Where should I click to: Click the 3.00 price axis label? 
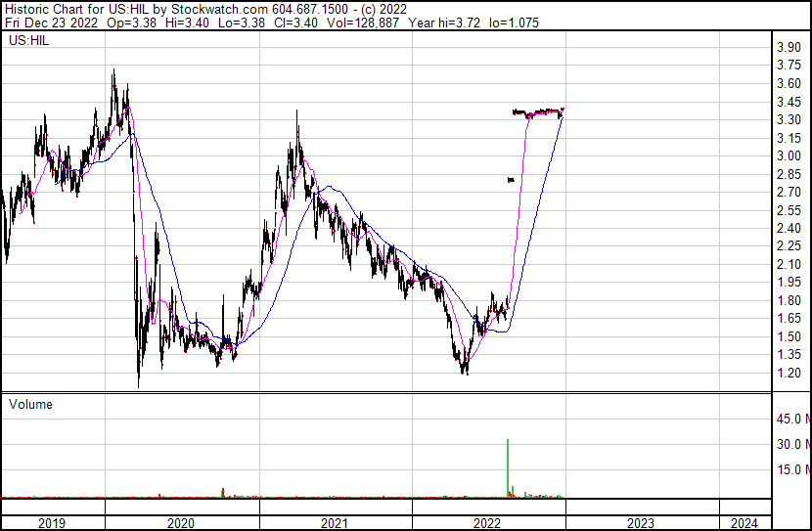[789, 156]
